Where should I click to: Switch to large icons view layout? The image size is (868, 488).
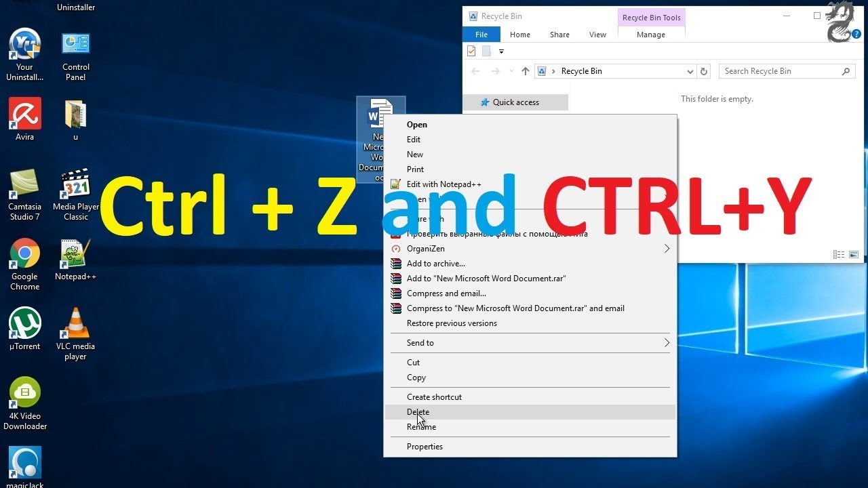click(854, 255)
